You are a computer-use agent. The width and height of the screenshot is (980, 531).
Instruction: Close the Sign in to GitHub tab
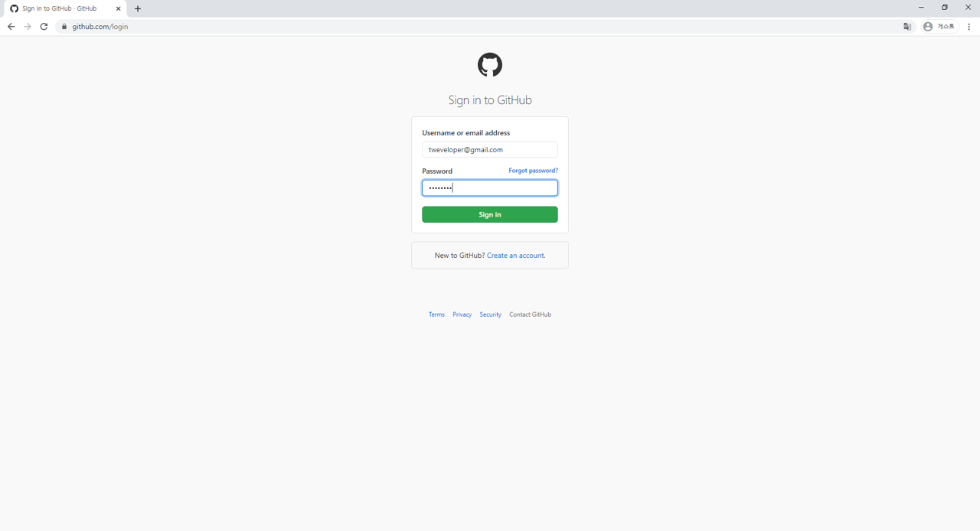tap(118, 9)
